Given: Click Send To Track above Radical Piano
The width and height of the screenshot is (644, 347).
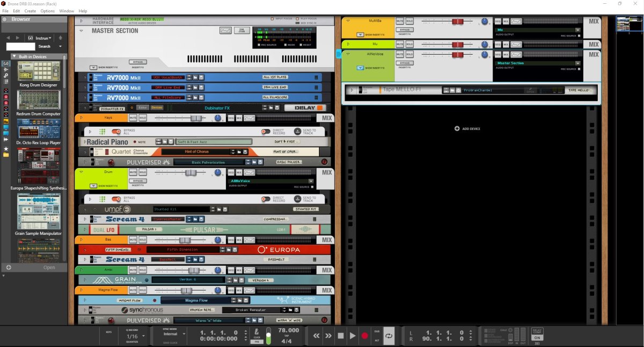Looking at the screenshot, I should [x=298, y=132].
